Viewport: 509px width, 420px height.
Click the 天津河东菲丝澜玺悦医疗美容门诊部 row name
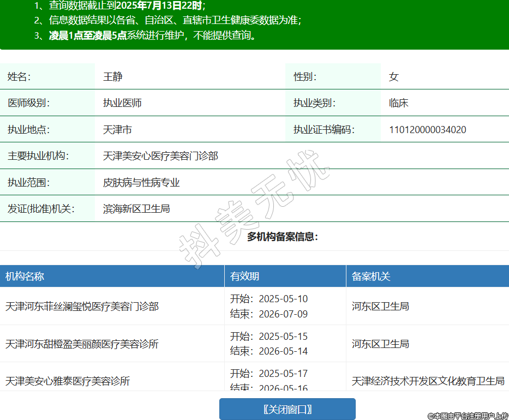pos(82,307)
